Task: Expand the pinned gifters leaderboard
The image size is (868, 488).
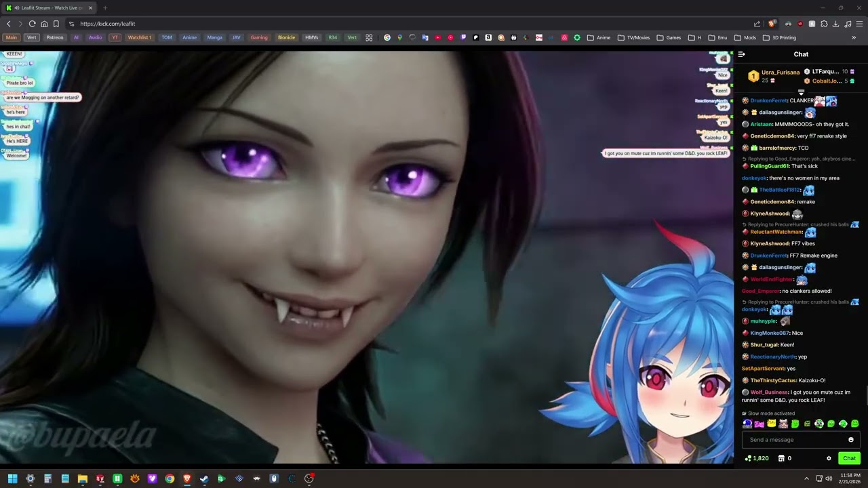Action: 801,92
